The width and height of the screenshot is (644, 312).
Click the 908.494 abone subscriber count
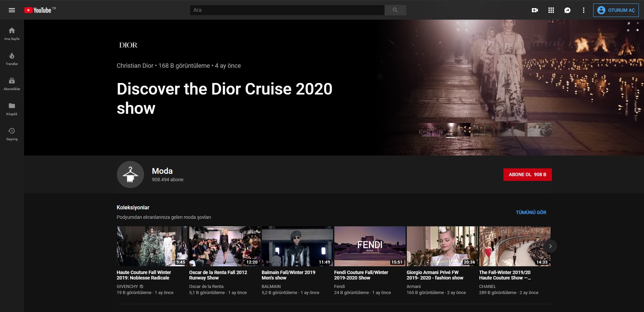pos(168,180)
